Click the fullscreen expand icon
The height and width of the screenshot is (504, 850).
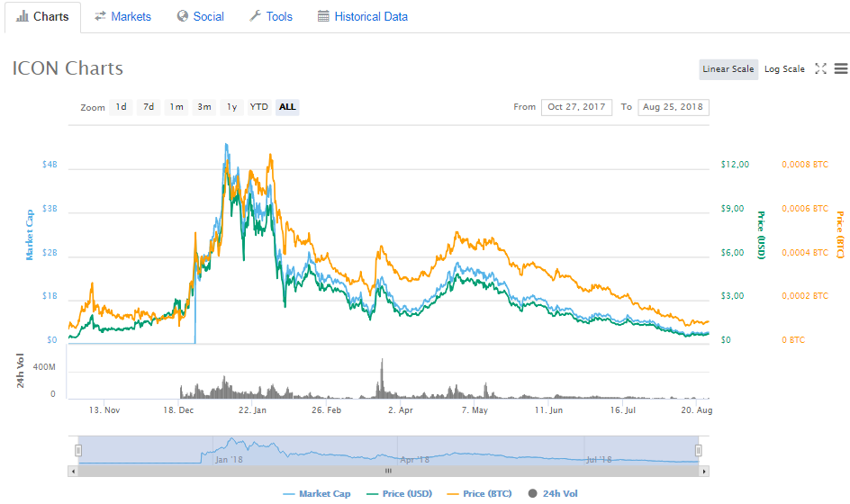[x=820, y=68]
